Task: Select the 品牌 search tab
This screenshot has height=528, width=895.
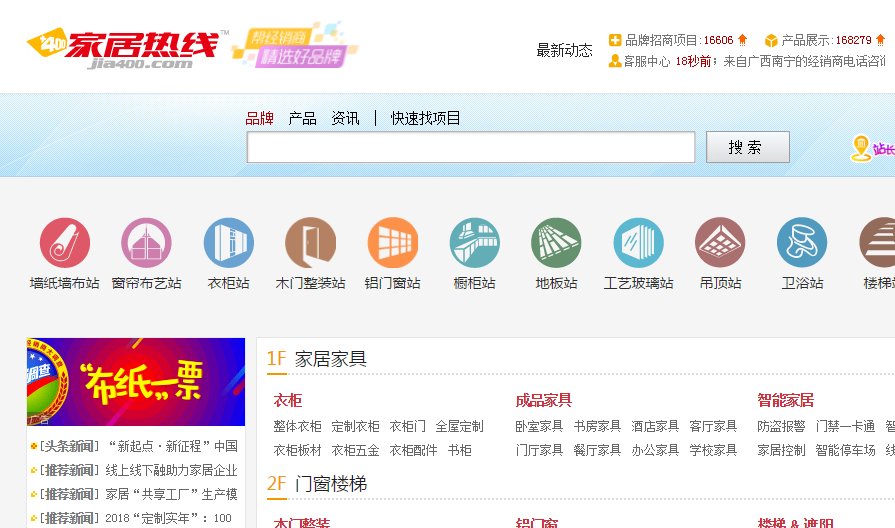Action: 260,118
